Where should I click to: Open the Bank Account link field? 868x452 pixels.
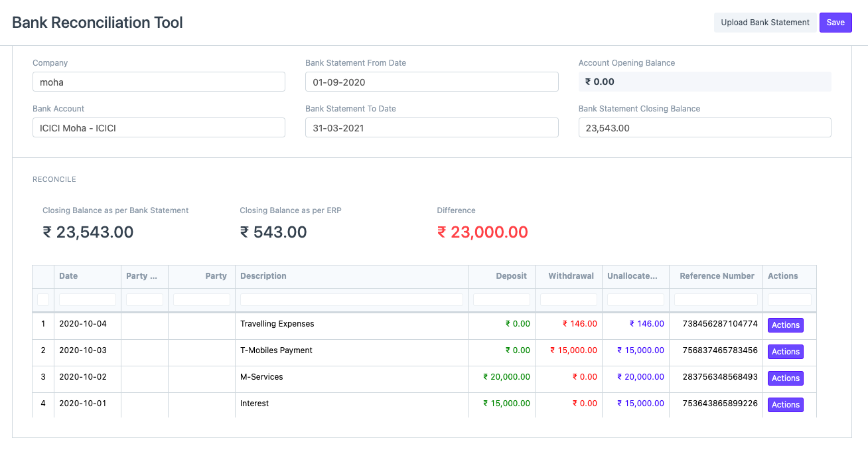(x=159, y=127)
